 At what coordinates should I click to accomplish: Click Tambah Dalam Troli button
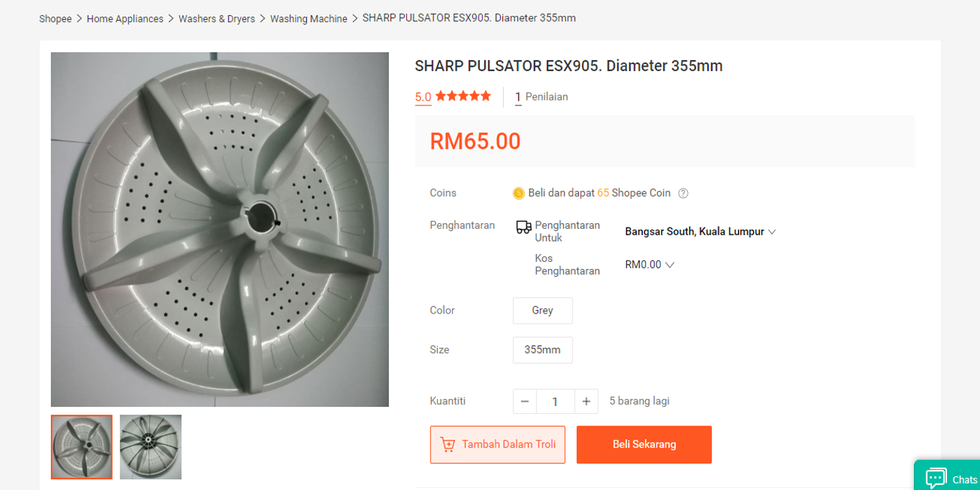coord(498,445)
